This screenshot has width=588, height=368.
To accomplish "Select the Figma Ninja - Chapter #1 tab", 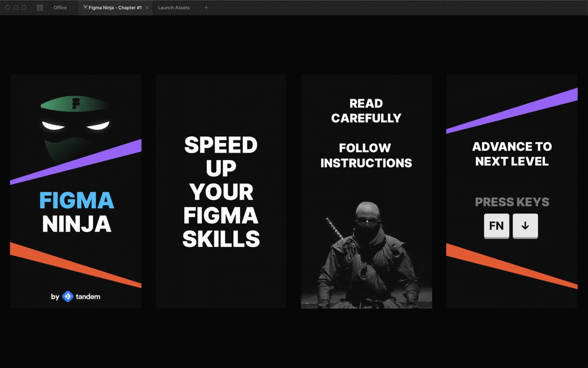I will [x=115, y=8].
